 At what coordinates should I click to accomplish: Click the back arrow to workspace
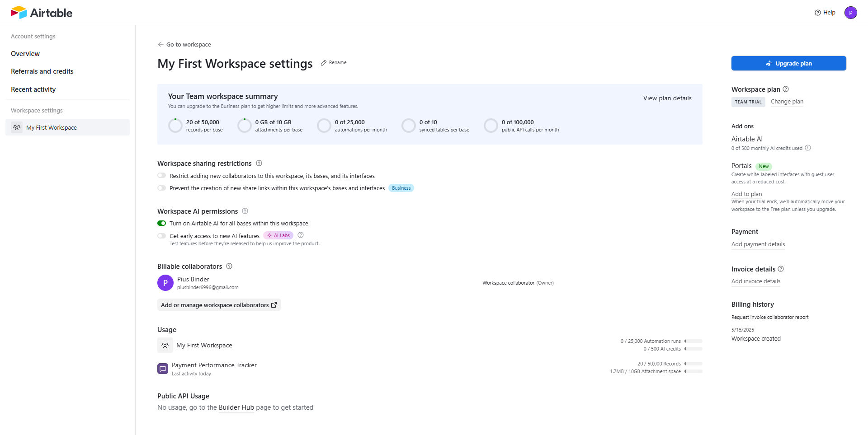point(160,44)
